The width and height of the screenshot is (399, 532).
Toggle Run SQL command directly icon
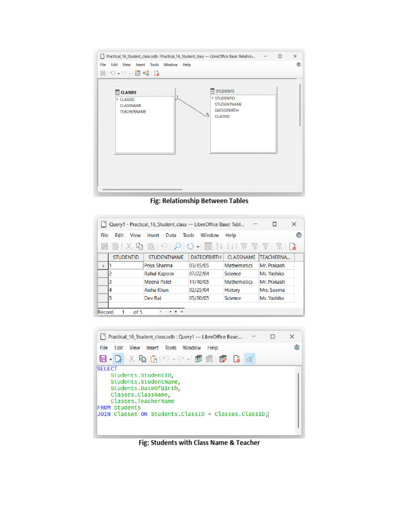250,358
